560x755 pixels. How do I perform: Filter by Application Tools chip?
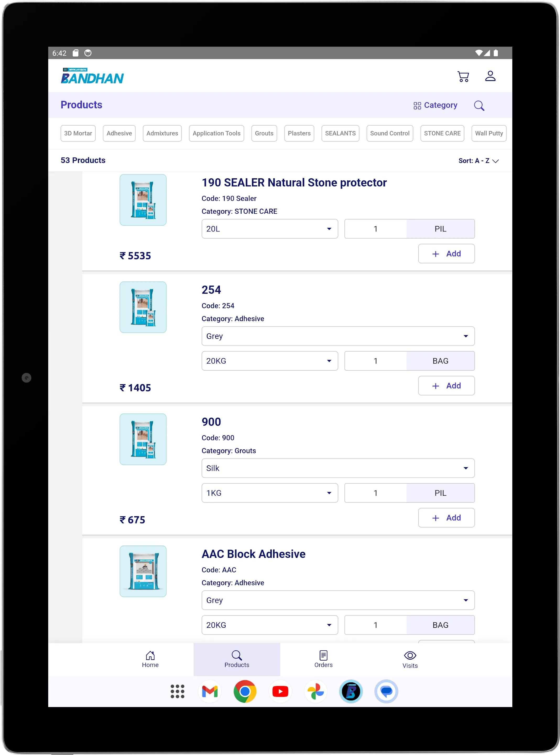point(216,133)
